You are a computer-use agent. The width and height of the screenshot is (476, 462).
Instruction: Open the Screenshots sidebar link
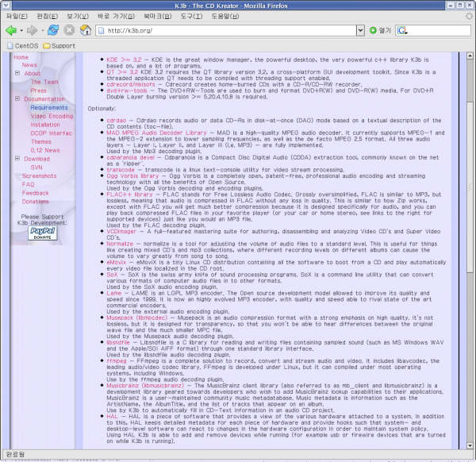point(39,176)
